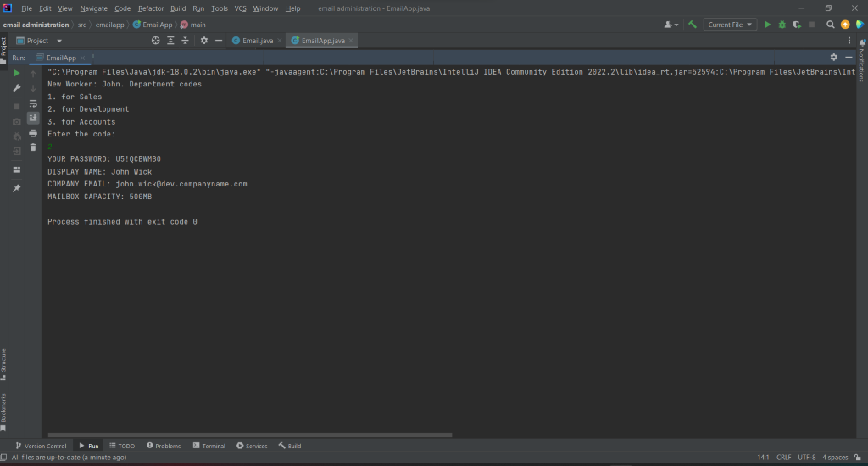The width and height of the screenshot is (868, 466).
Task: Open the Problems tool window
Action: tap(164, 446)
